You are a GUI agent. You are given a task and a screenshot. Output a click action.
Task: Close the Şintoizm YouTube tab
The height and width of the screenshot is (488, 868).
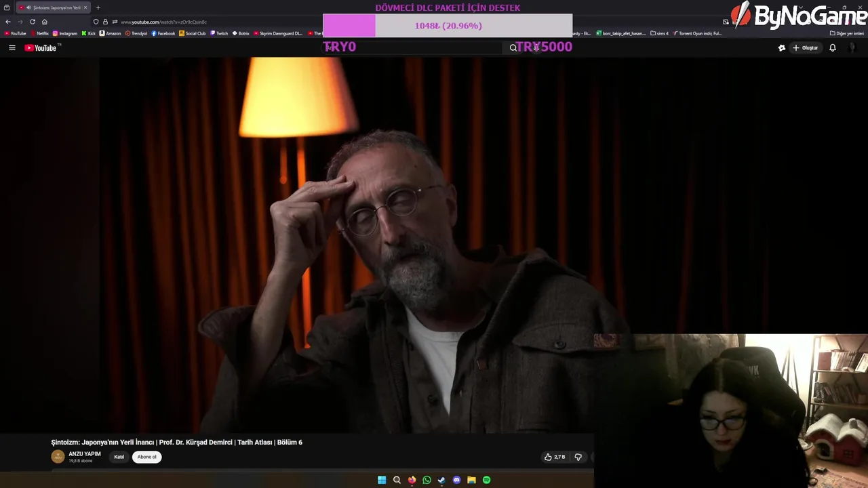[85, 7]
